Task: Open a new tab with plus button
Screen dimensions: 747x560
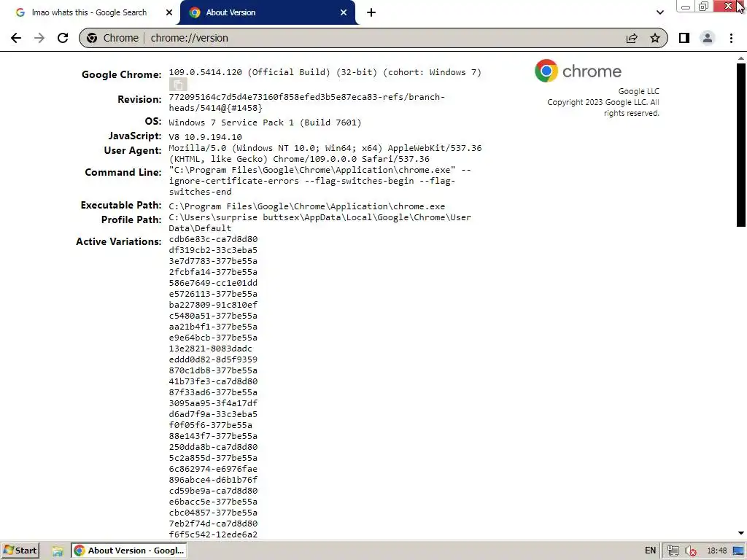Action: (371, 12)
